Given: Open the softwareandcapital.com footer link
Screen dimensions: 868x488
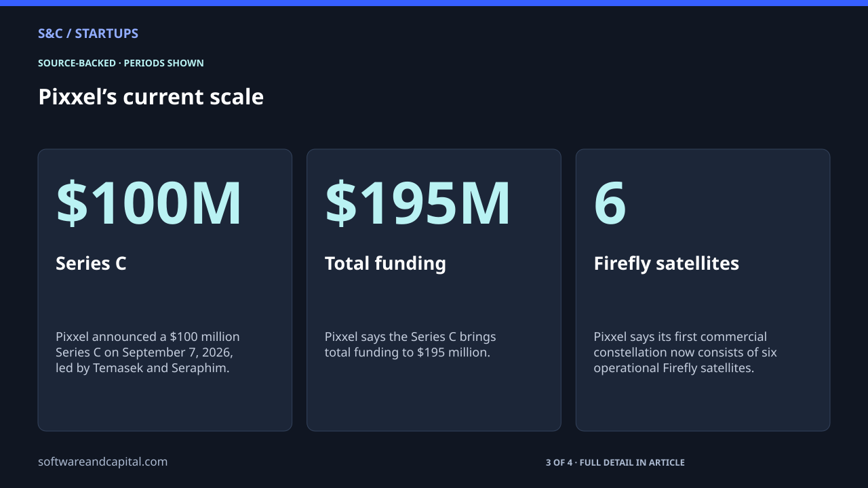Looking at the screenshot, I should pos(102,462).
